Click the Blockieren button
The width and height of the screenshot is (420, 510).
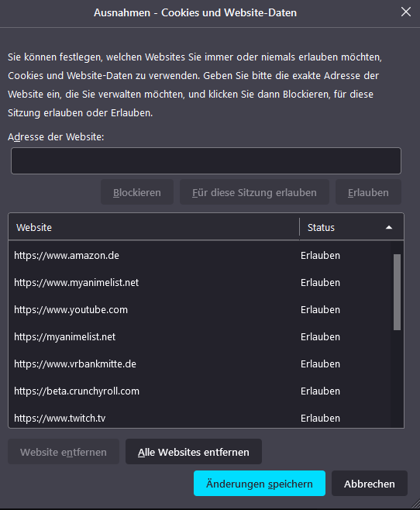[x=137, y=192]
